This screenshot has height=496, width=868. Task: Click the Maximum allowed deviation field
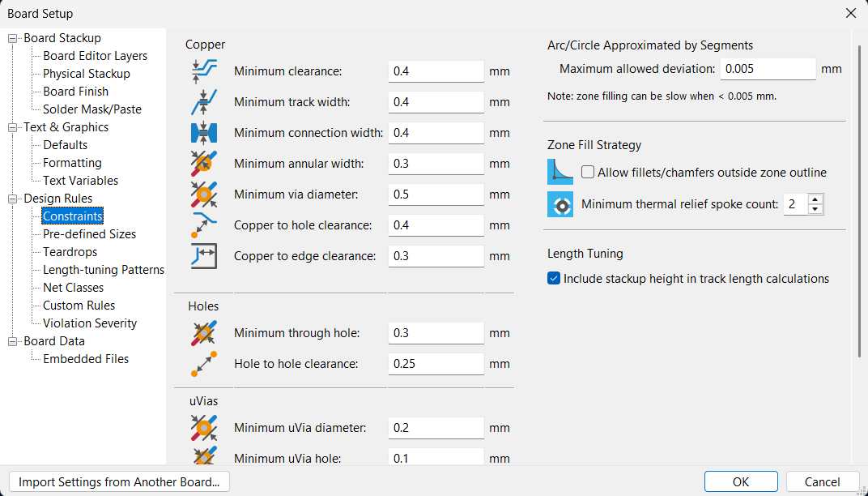(768, 69)
